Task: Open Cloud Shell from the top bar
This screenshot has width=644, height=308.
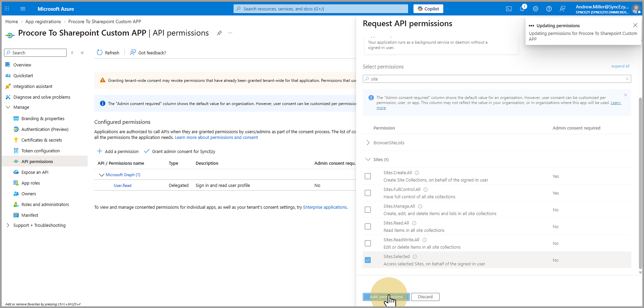Action: pos(509,9)
